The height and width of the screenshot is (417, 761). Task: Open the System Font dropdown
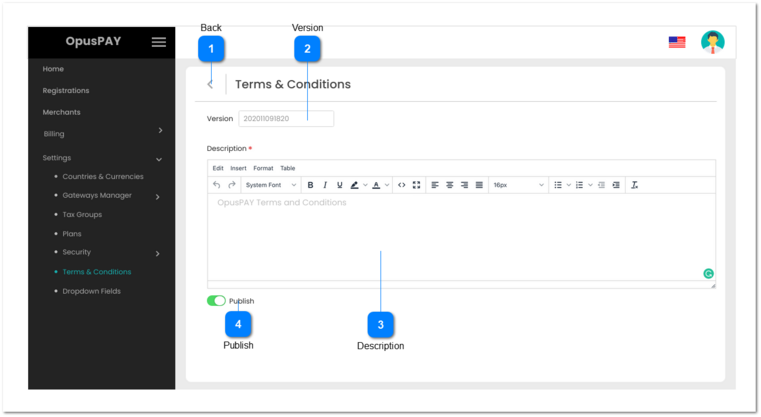point(271,185)
